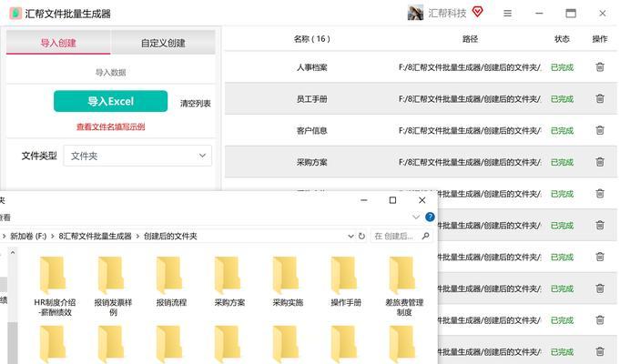Open the 采购方案 folder in Explorer
This screenshot has width=620, height=364.
click(x=229, y=281)
